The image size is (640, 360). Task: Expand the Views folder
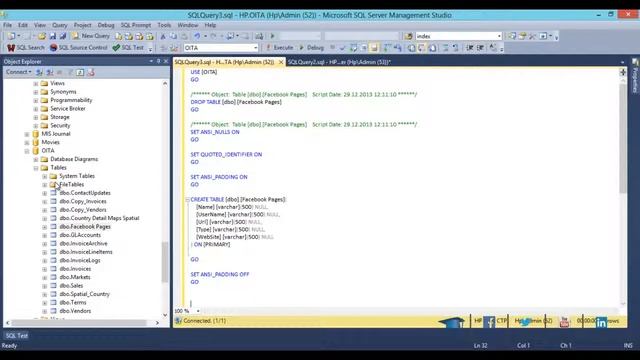pyautogui.click(x=36, y=83)
